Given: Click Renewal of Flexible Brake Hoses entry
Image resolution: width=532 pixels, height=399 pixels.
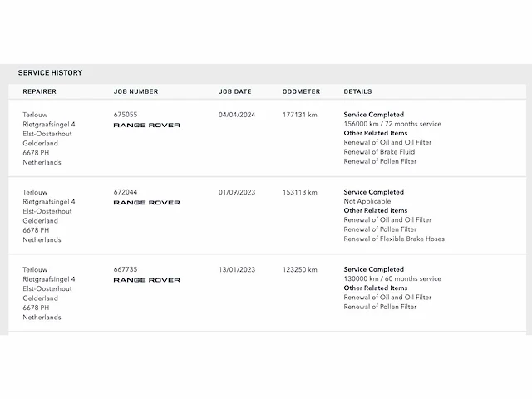Looking at the screenshot, I should click(394, 239).
